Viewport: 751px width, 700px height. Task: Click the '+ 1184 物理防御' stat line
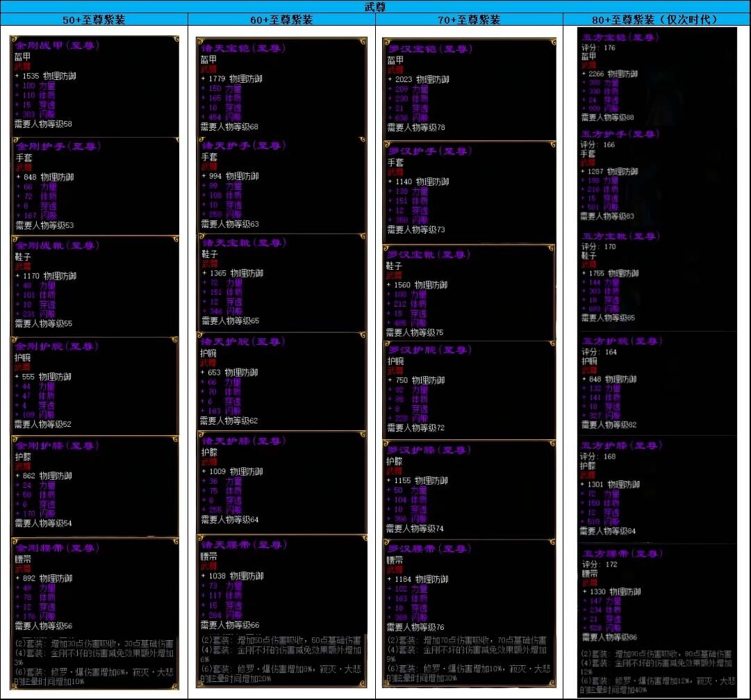[x=418, y=579]
